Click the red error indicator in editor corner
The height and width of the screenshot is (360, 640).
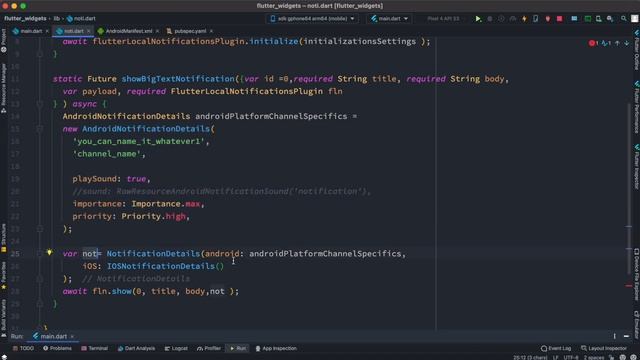[593, 43]
